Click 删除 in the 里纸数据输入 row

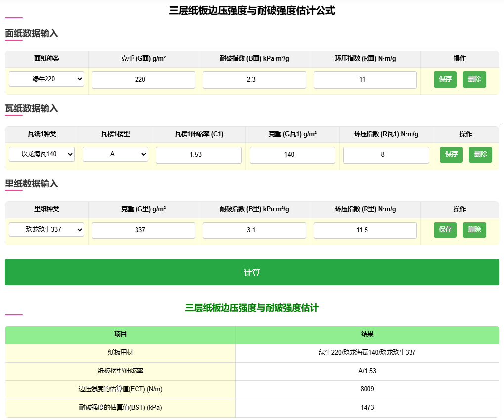coord(474,230)
